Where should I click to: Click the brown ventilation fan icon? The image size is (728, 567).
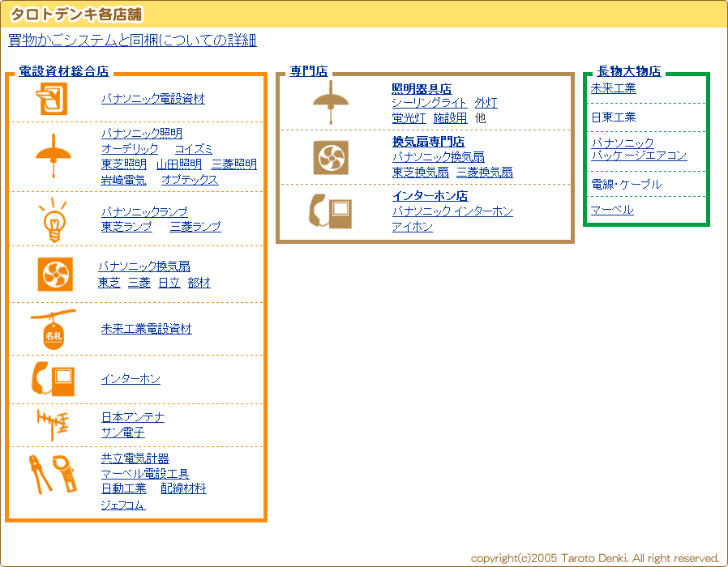tap(331, 158)
